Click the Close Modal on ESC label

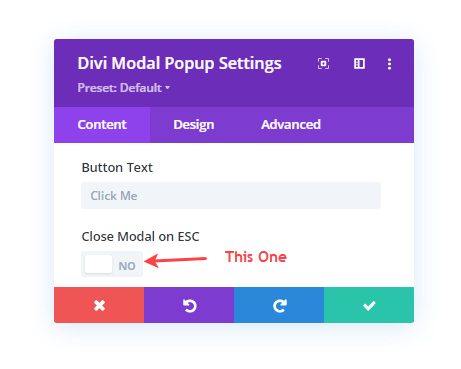point(140,237)
